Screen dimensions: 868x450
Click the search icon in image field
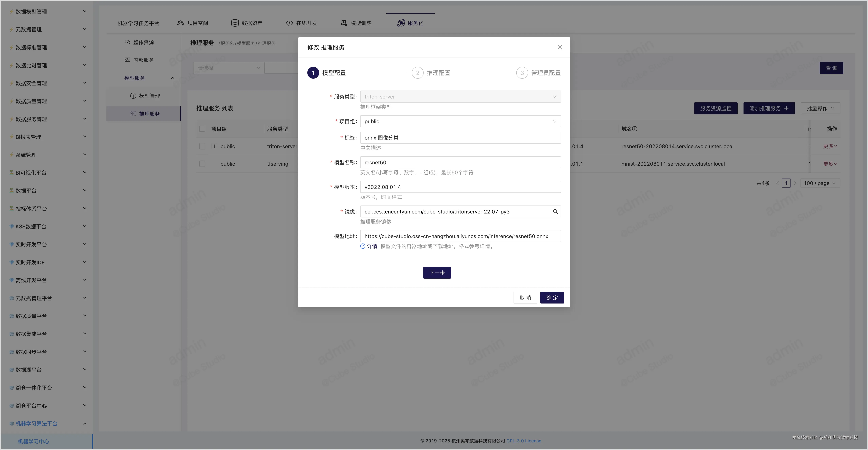coord(555,212)
